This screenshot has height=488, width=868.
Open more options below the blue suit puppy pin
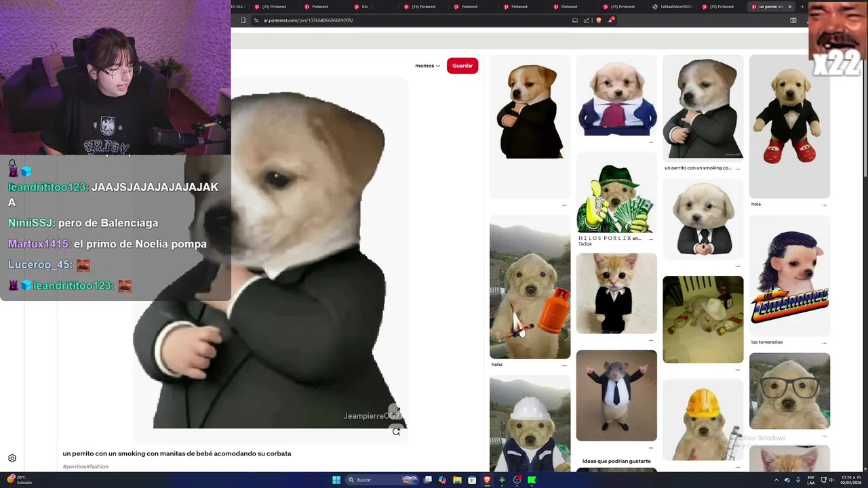pos(651,142)
